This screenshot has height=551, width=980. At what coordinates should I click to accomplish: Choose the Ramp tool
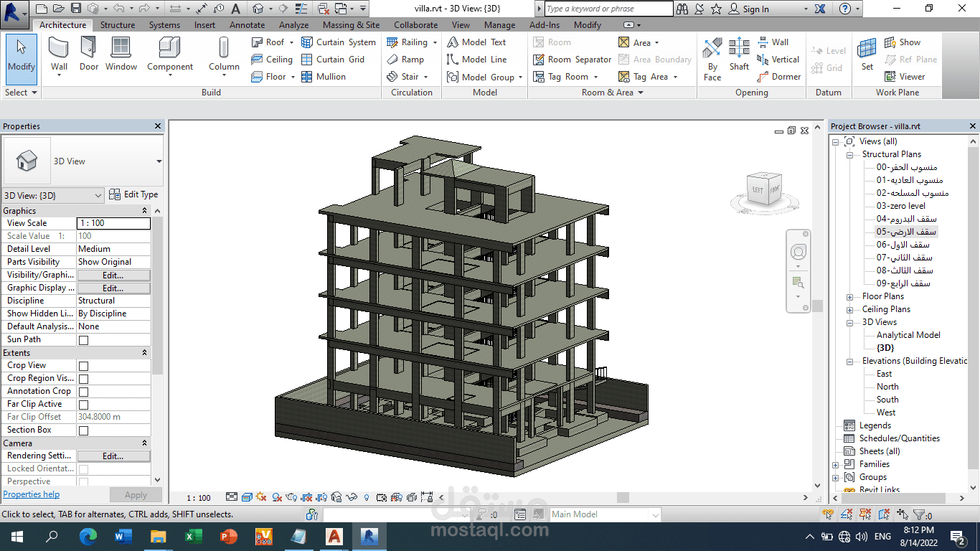[x=405, y=60]
